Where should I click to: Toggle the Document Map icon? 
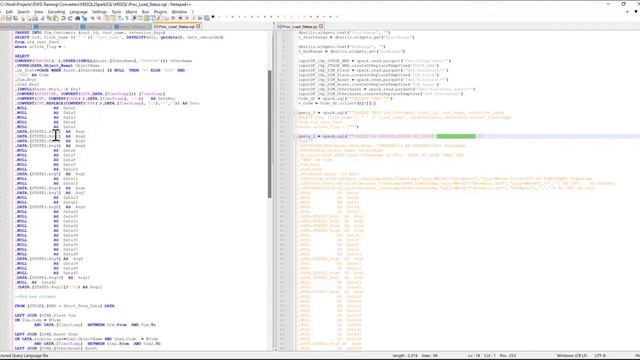pos(147,18)
